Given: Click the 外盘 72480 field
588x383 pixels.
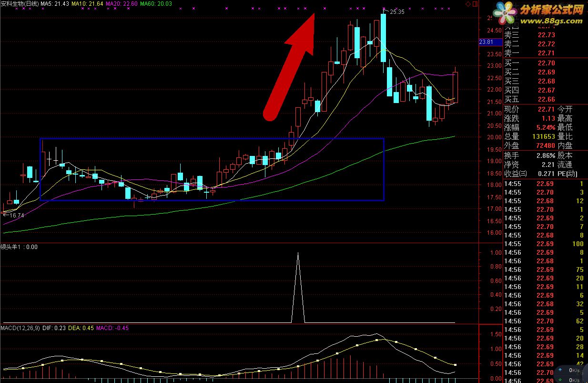Looking at the screenshot, I should click(x=530, y=145).
